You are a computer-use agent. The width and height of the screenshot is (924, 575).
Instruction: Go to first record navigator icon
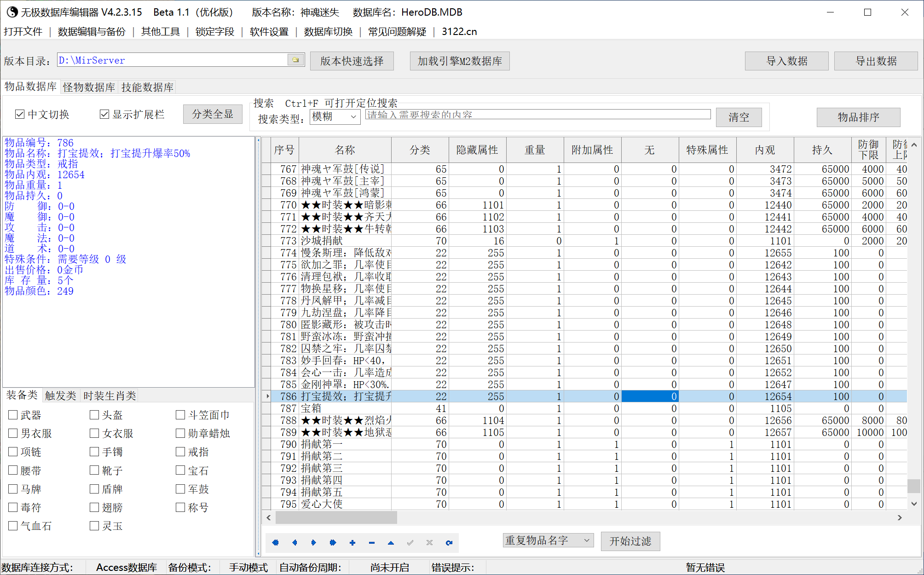tap(275, 542)
